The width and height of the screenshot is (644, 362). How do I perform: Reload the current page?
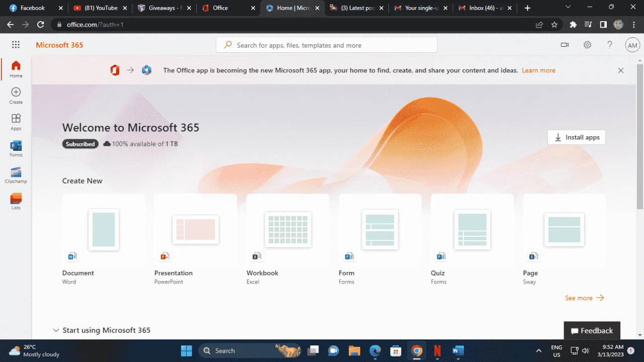point(41,25)
